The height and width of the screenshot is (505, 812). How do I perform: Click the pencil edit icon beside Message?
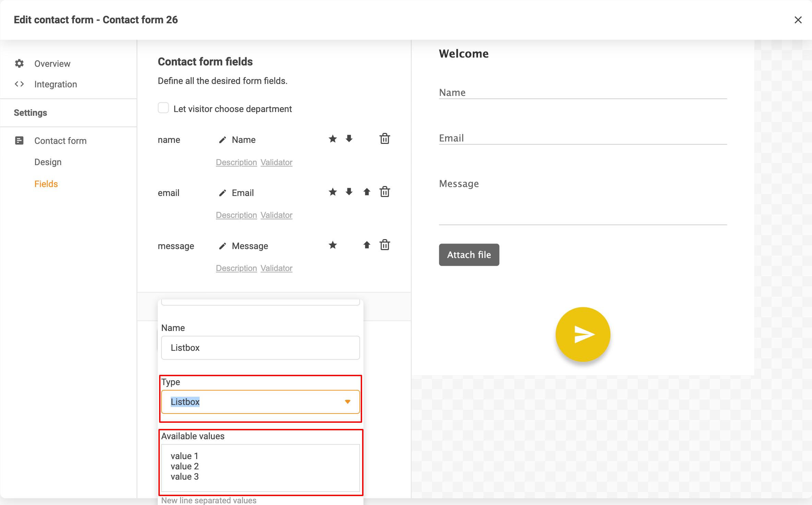[x=222, y=246]
